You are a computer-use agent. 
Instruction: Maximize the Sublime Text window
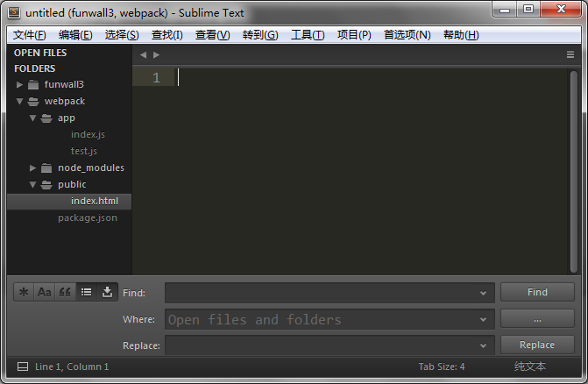coord(528,9)
